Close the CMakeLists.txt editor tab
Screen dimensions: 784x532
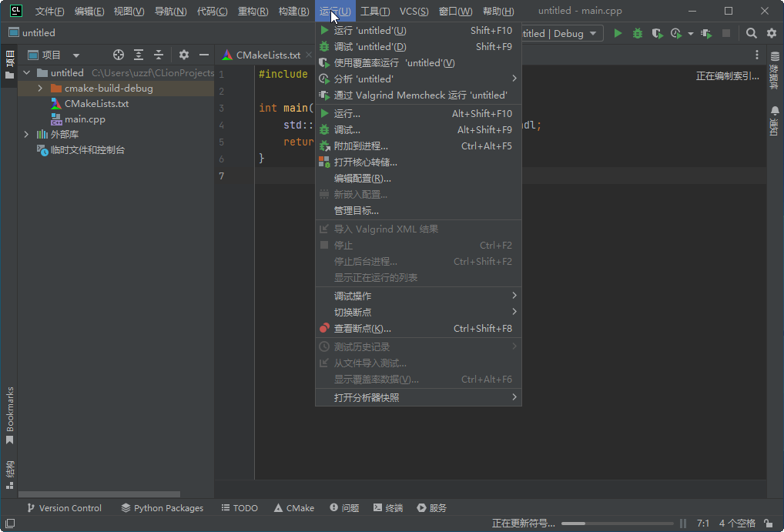pyautogui.click(x=309, y=55)
